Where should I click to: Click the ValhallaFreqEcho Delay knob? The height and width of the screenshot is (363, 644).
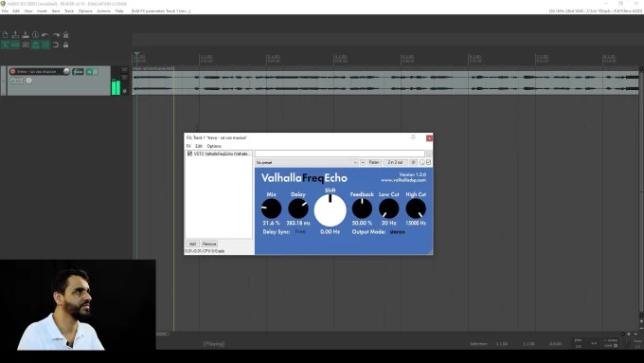(x=298, y=209)
